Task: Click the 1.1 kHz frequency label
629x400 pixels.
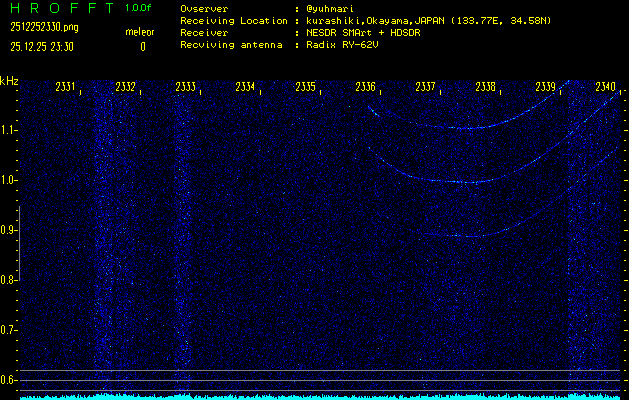Action: (x=9, y=130)
